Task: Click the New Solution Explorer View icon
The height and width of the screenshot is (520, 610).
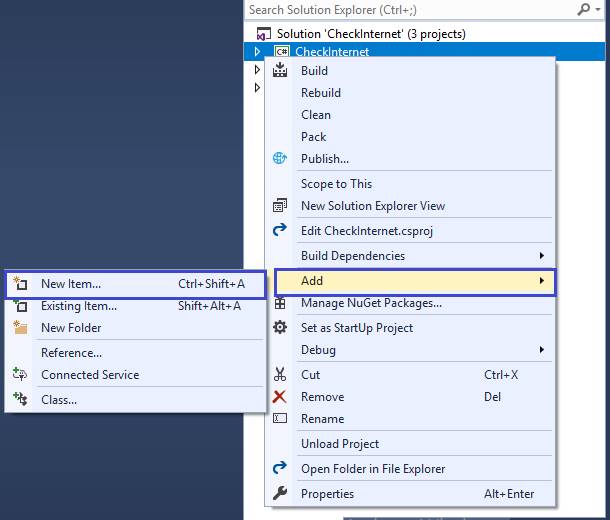Action: click(280, 205)
